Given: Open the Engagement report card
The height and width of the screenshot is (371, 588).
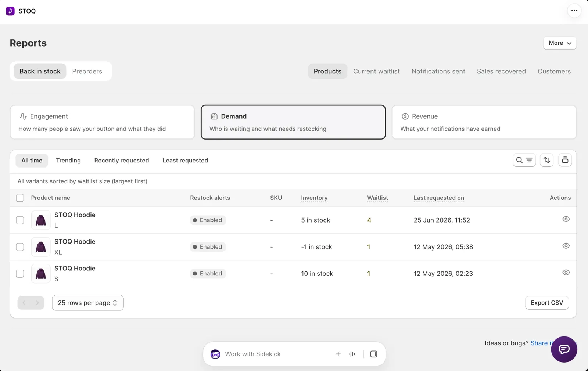Looking at the screenshot, I should pos(102,122).
